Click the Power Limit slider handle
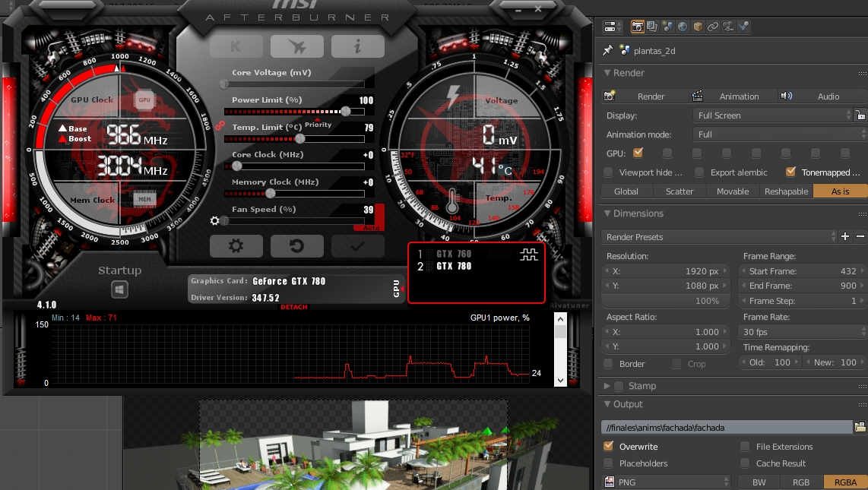Screen dimensions: 868x490 point(345,111)
